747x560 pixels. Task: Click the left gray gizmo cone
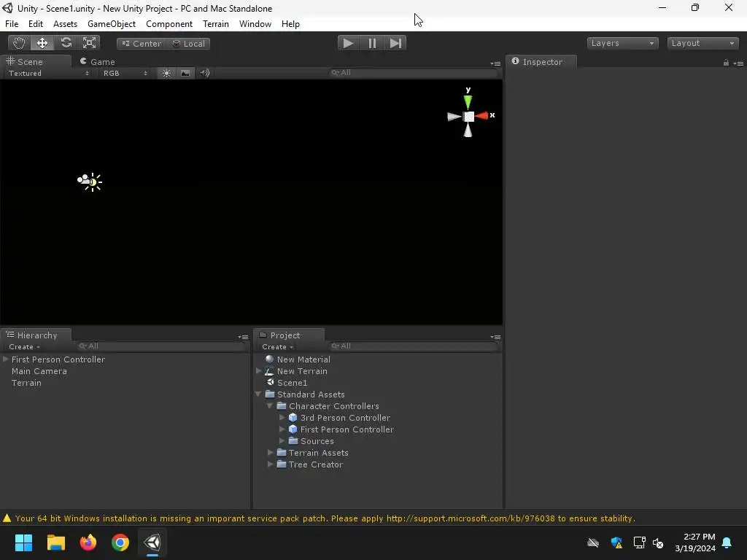[454, 116]
